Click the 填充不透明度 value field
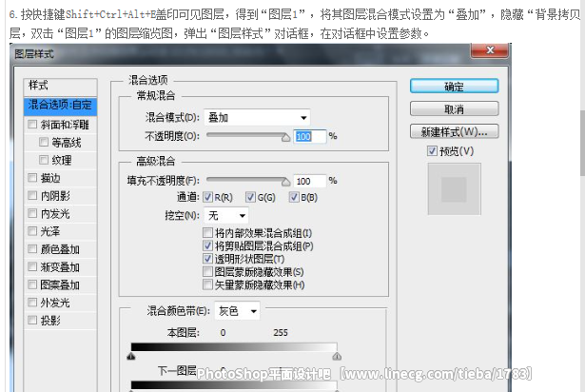Viewport: 585px width, 392px height. pyautogui.click(x=310, y=181)
